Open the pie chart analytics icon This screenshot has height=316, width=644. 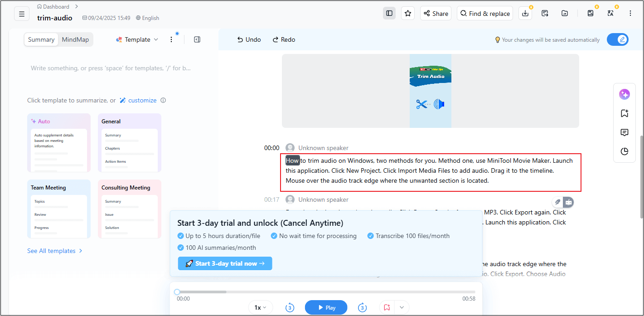click(625, 151)
